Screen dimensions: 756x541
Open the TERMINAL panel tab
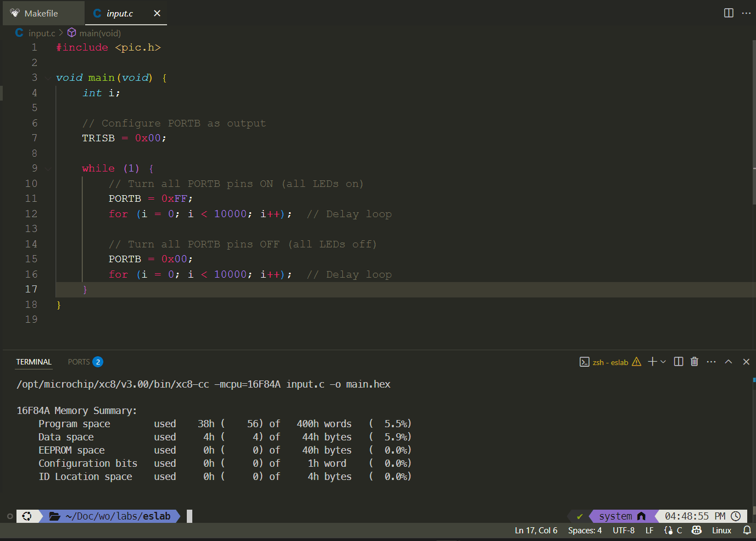click(x=34, y=362)
